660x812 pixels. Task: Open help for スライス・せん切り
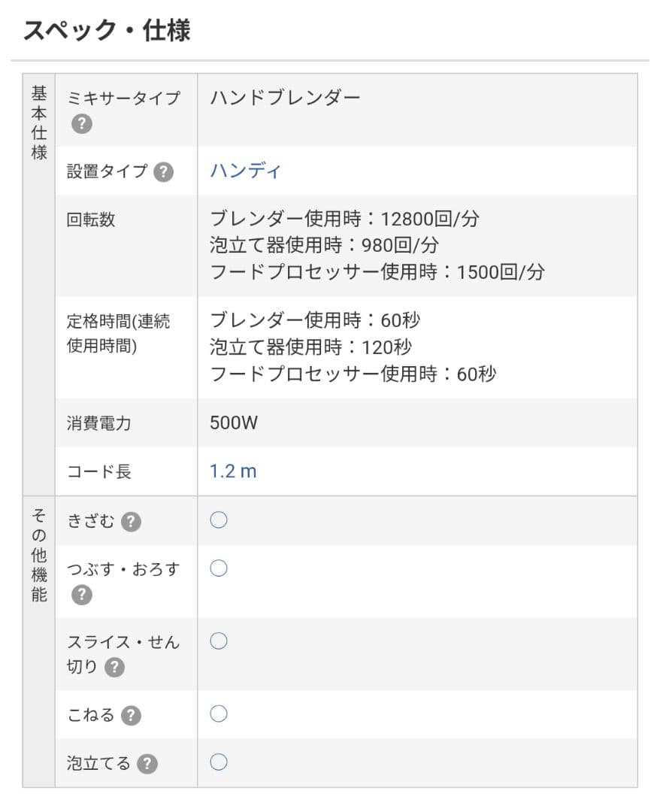(x=114, y=669)
